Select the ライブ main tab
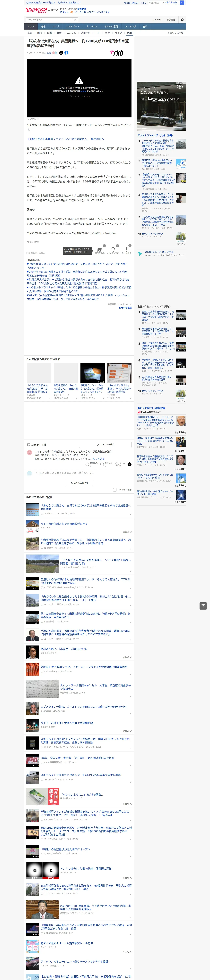The width and height of the screenshot is (210, 980). [56, 27]
